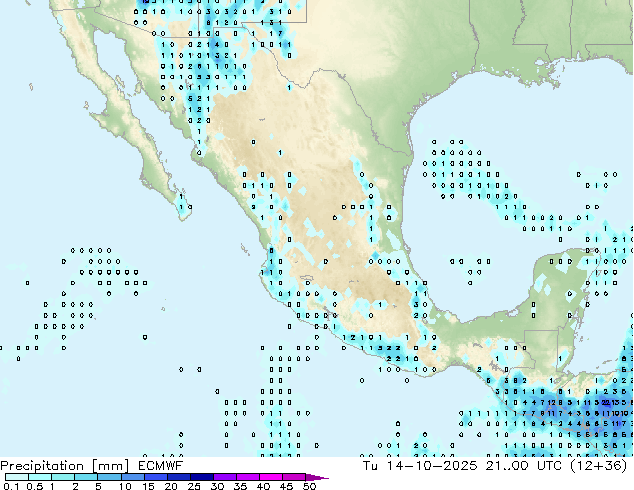Image resolution: width=634 pixels, height=490 pixels.
Task: Click the "50" legend scale label
Action: point(309,486)
